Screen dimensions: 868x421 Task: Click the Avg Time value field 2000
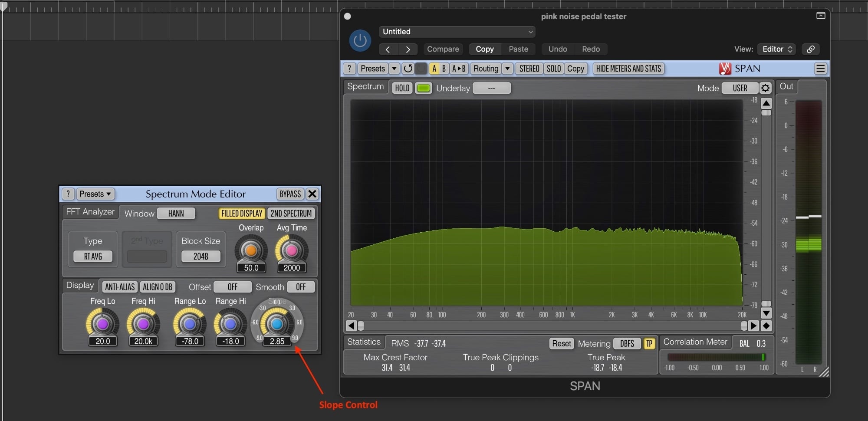(292, 268)
